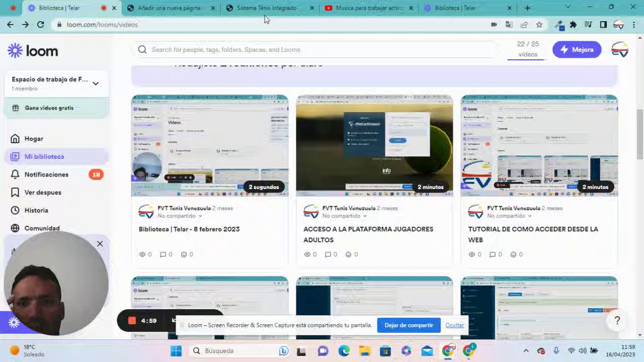The height and width of the screenshot is (362, 644).
Task: Open Historia in sidebar
Action: click(36, 210)
